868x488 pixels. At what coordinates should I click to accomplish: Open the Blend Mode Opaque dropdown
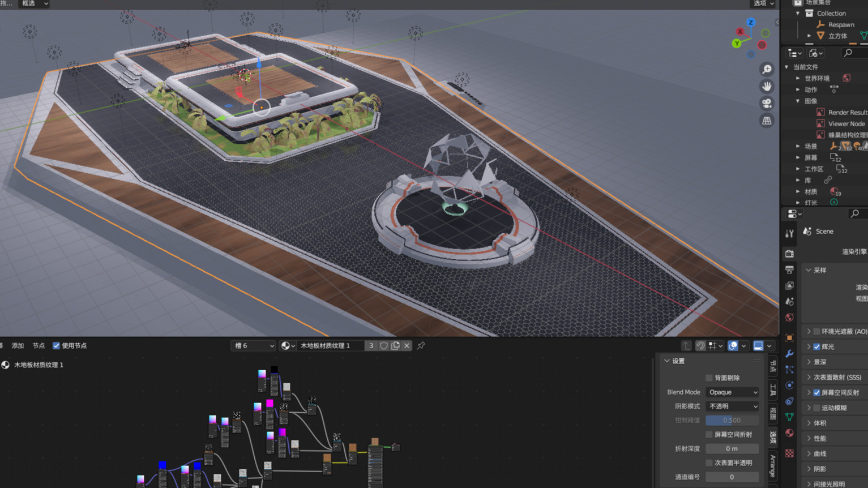[x=732, y=392]
